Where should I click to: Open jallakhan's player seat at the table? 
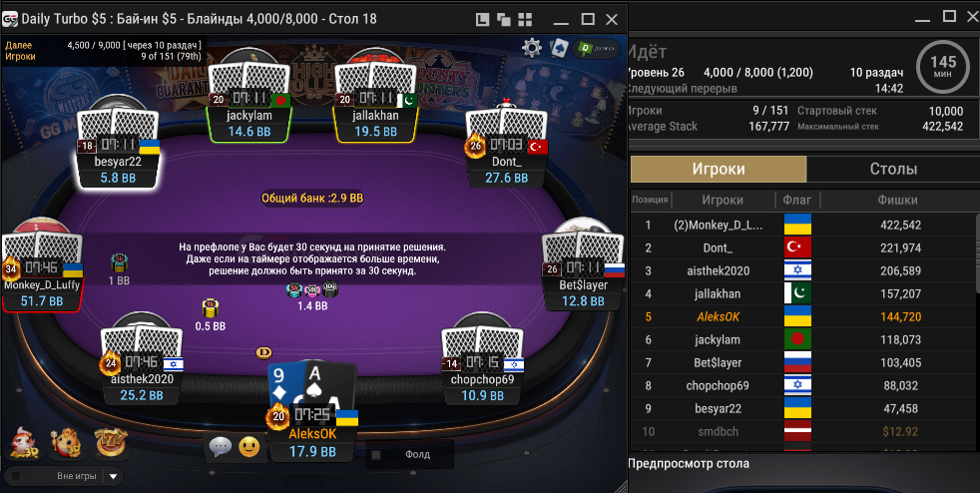tap(375, 103)
